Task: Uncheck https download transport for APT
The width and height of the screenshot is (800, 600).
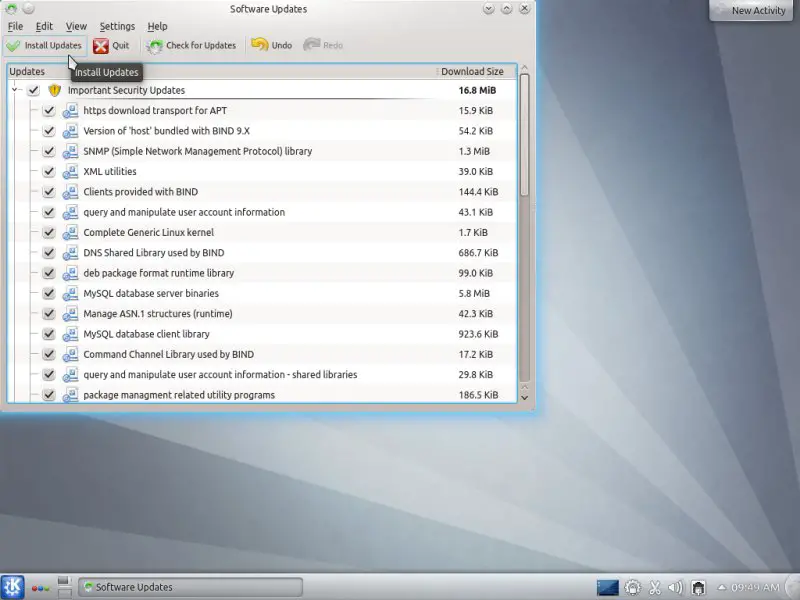Action: tap(48, 111)
